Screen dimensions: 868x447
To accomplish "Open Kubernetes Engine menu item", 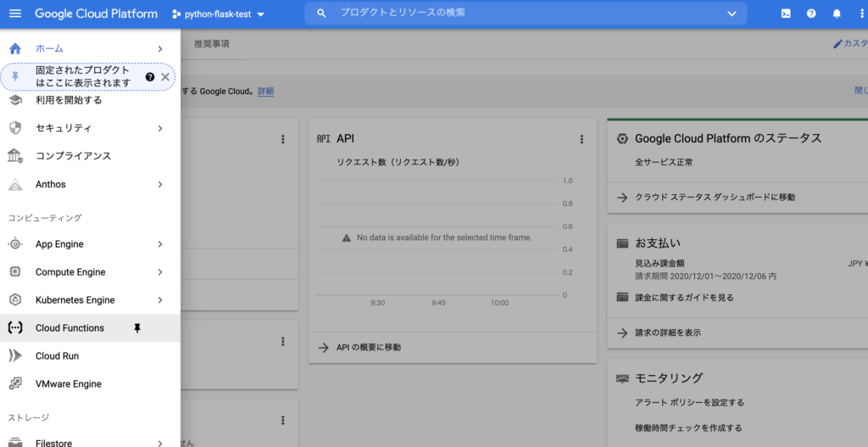I will [x=90, y=300].
